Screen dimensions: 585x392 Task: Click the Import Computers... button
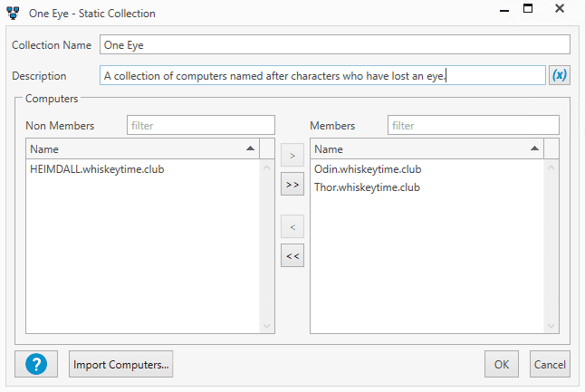point(120,364)
